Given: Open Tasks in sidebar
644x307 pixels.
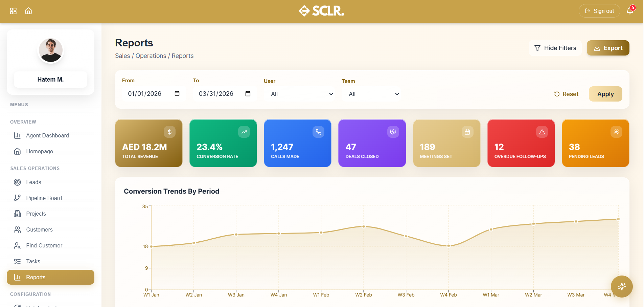Looking at the screenshot, I should 50,261.
